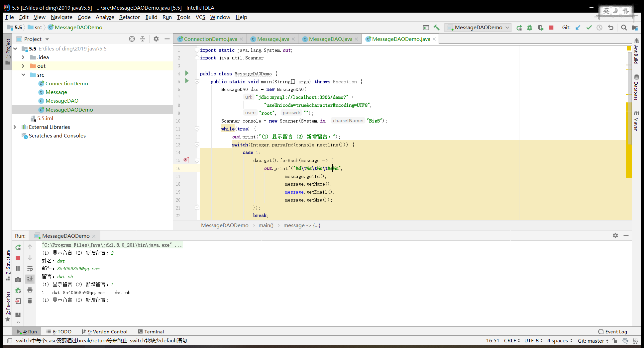644x348 pixels.
Task: Open Project panel settings gear
Action: pos(156,39)
